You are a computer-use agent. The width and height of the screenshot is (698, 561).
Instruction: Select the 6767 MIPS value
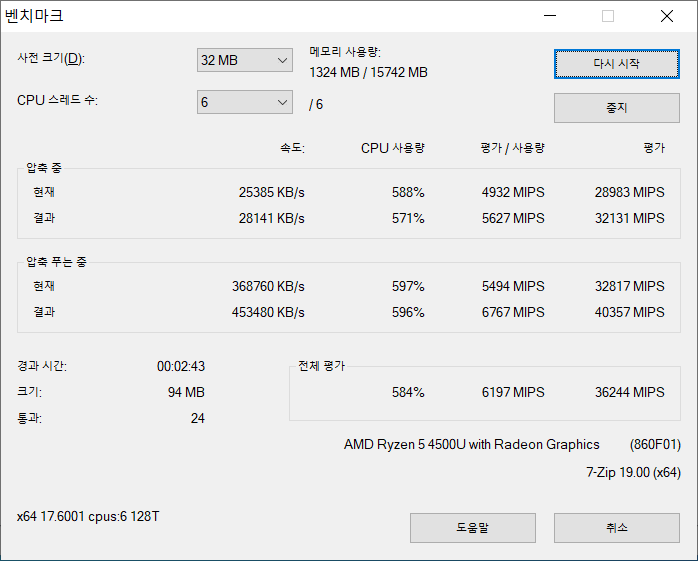[513, 312]
